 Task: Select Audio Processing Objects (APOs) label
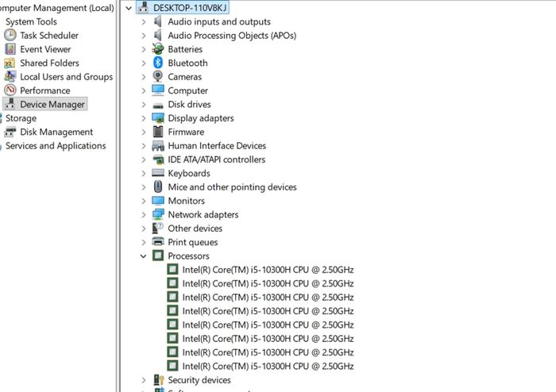tap(232, 36)
